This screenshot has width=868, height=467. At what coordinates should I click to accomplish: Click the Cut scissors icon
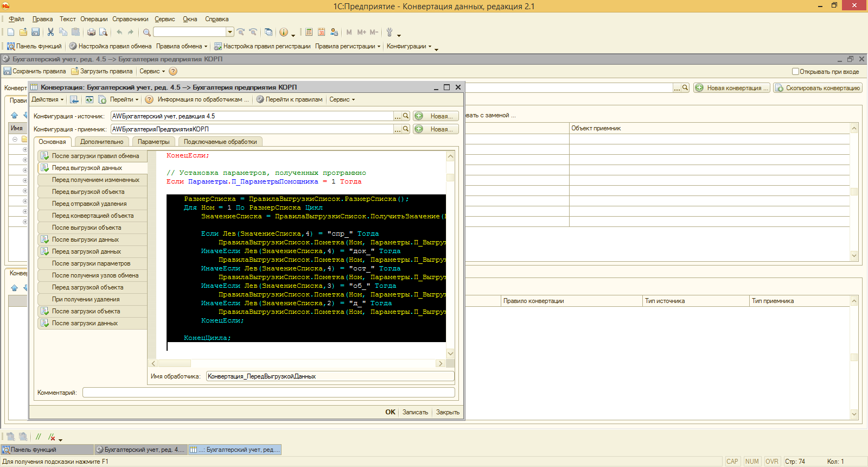[x=50, y=32]
